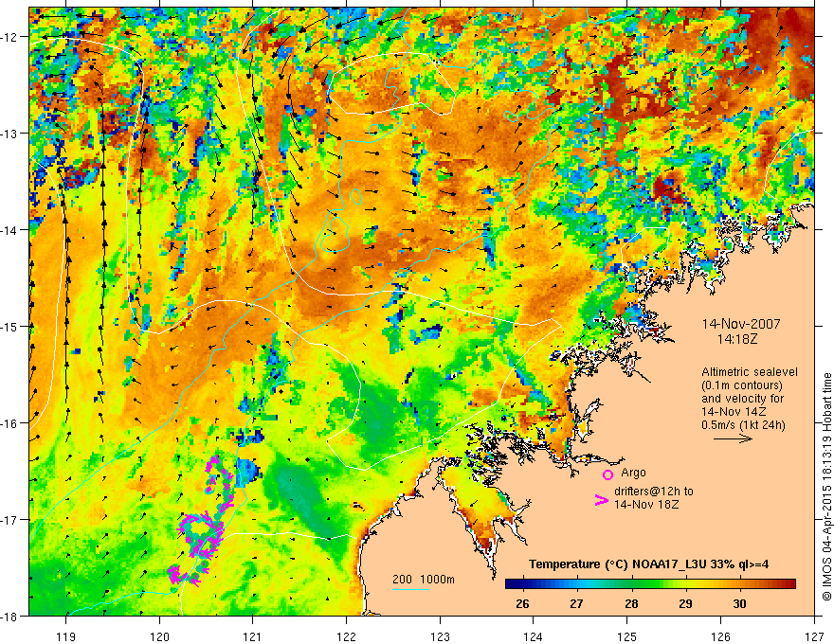Click the Temperature NOAA17_L3U title

click(x=648, y=564)
